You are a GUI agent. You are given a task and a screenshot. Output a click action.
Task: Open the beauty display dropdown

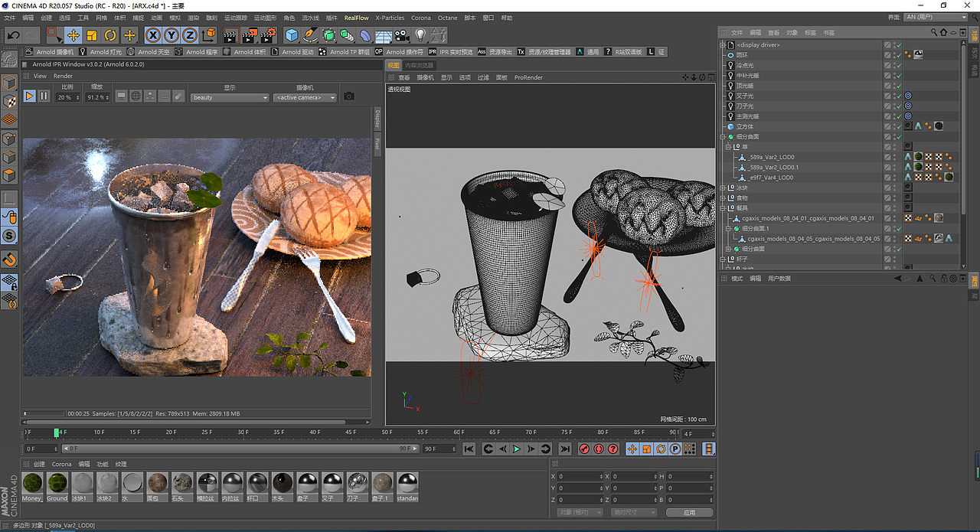[230, 98]
